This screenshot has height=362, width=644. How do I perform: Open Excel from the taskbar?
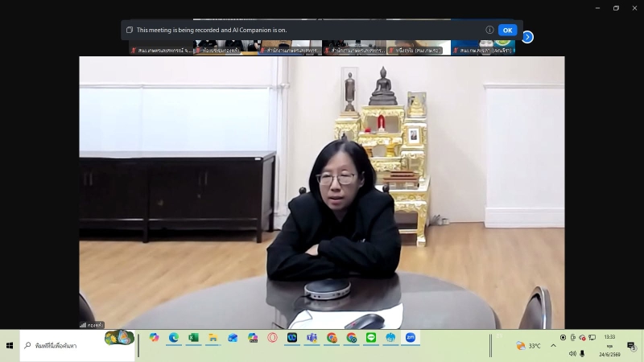(x=193, y=338)
